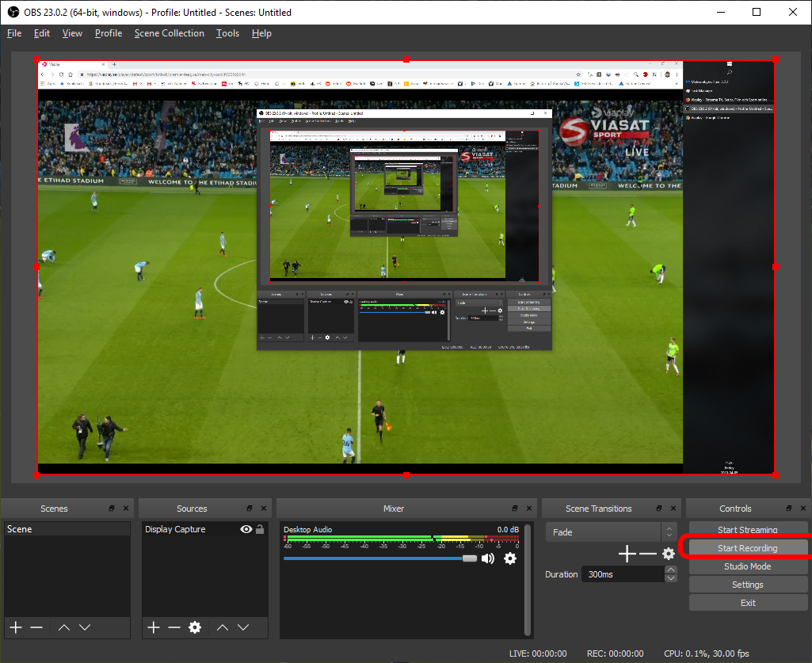Select Scene in Scenes list
Screen dimensions: 812x663
click(67, 529)
